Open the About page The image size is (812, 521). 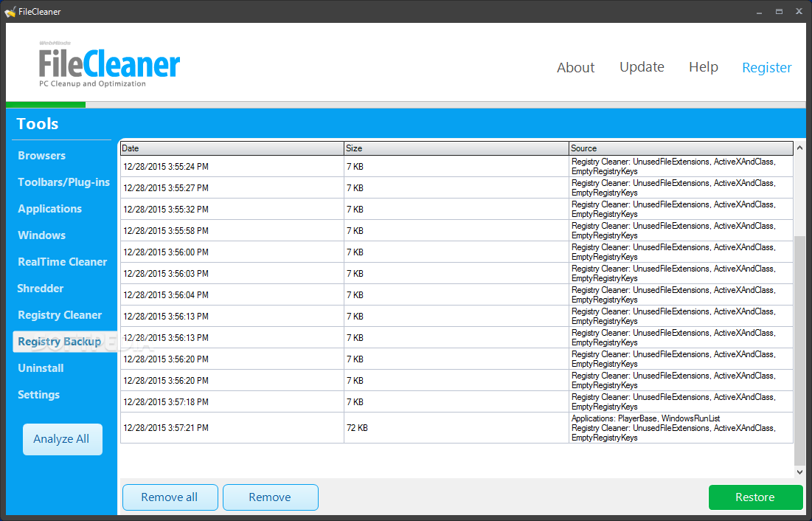click(x=575, y=67)
